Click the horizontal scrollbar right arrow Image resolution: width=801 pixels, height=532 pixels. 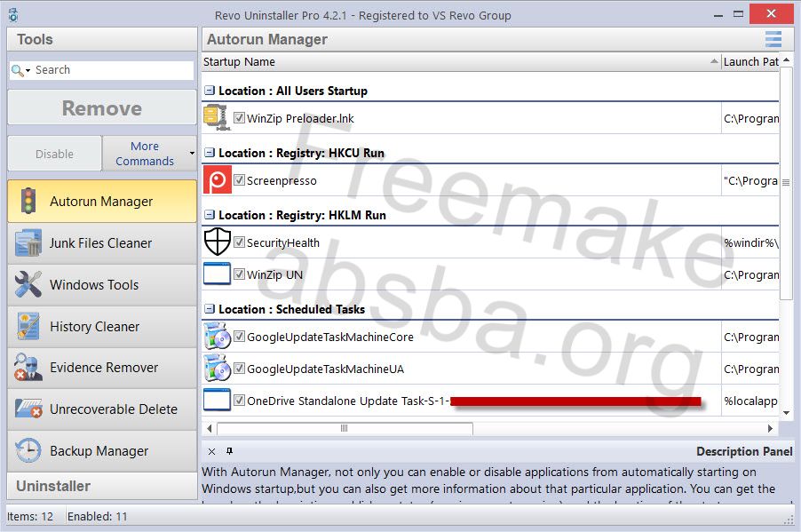pyautogui.click(x=770, y=428)
